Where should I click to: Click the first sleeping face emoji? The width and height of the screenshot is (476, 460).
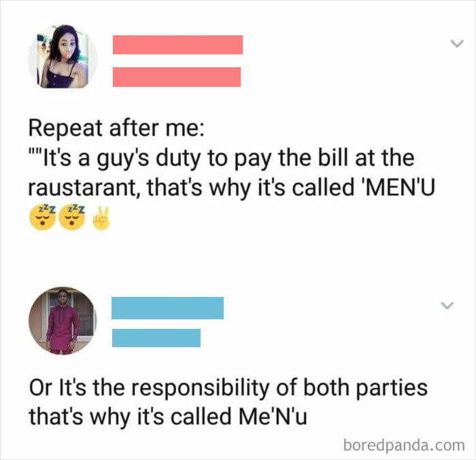point(42,217)
